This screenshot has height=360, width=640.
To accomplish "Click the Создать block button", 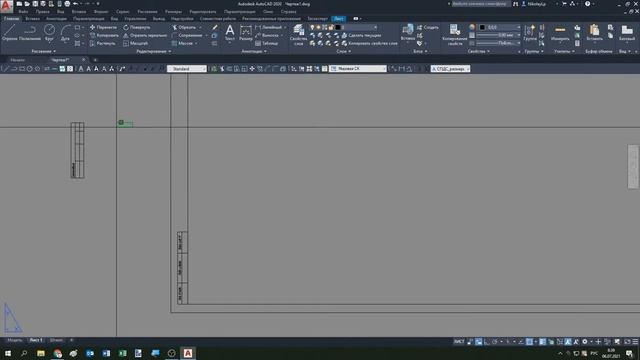I will [427, 27].
